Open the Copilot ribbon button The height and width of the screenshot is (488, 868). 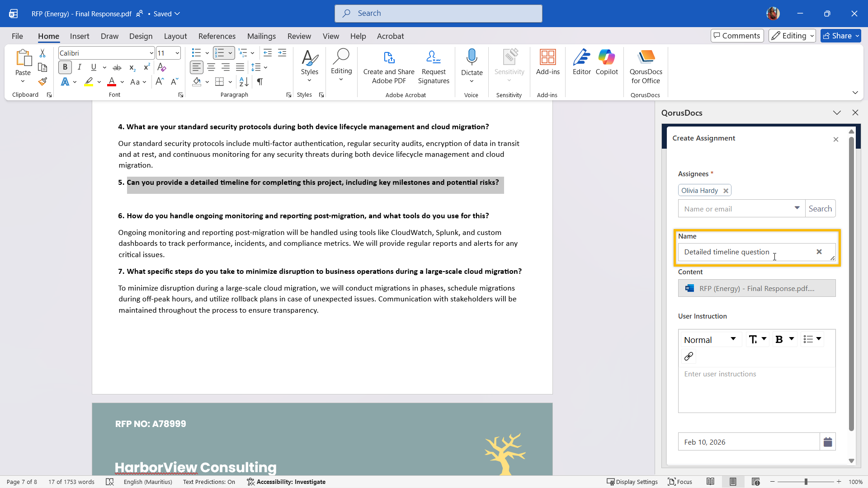(x=606, y=62)
